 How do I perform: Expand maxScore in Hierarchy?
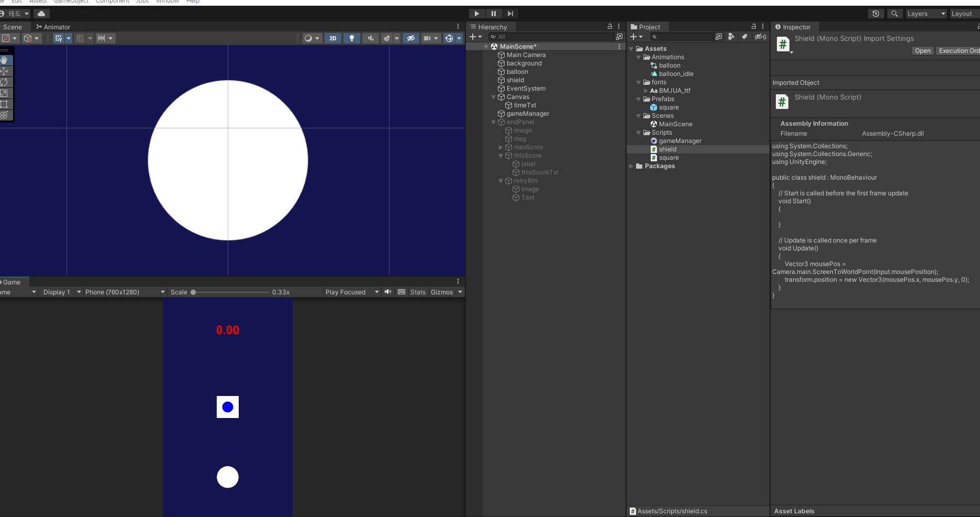point(500,147)
